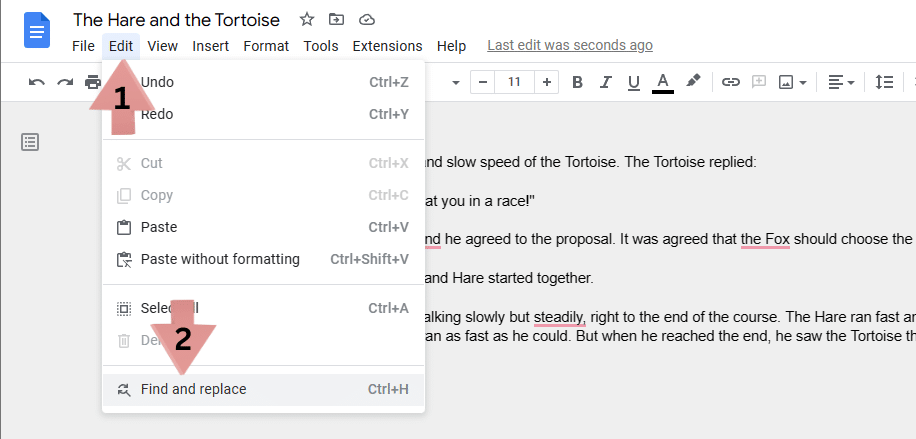Image resolution: width=916 pixels, height=439 pixels.
Task: Open line and paragraph spacing options
Action: [x=884, y=82]
